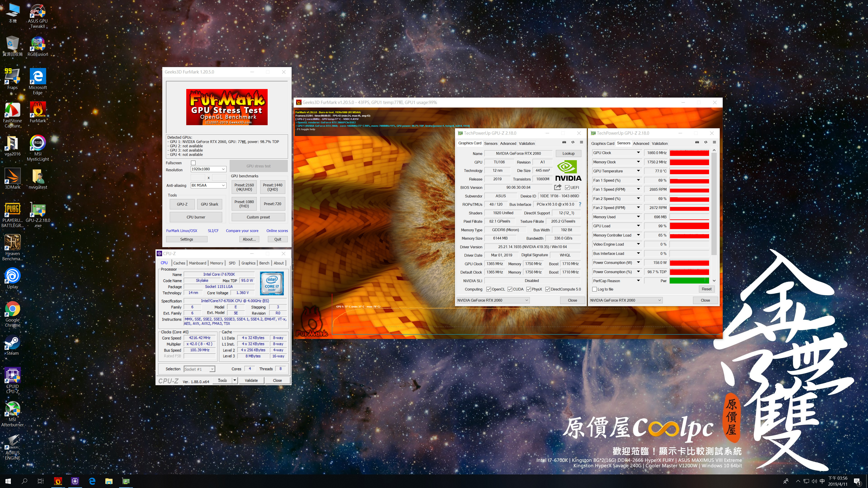
Task: Click Bus Interface question mark icon
Action: tap(580, 204)
